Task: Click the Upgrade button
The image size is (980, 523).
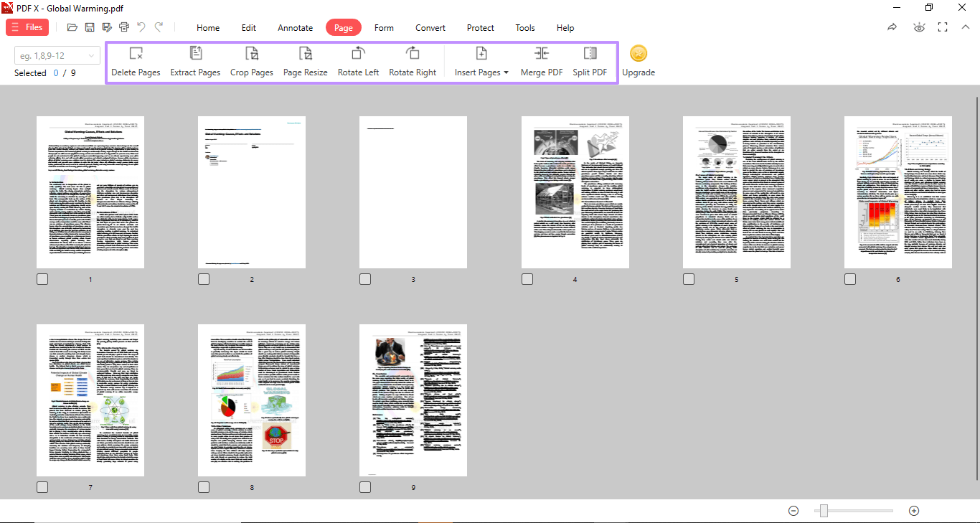Action: 638,61
